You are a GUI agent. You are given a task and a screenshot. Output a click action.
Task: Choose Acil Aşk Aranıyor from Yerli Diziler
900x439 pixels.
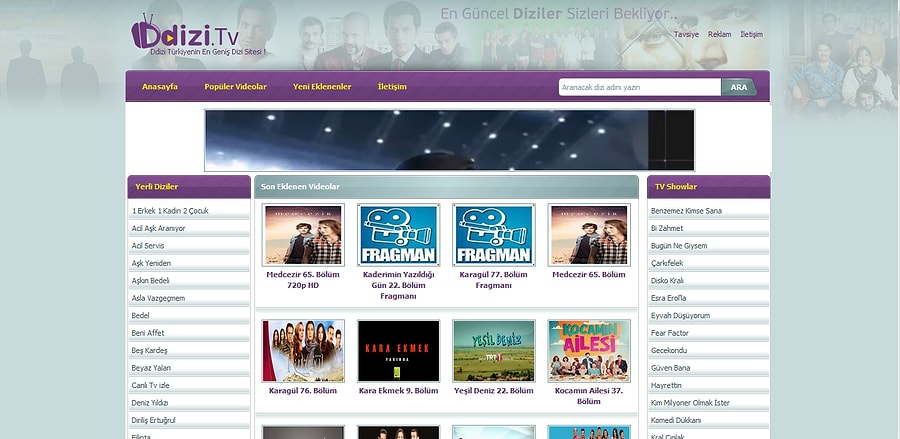pos(159,228)
